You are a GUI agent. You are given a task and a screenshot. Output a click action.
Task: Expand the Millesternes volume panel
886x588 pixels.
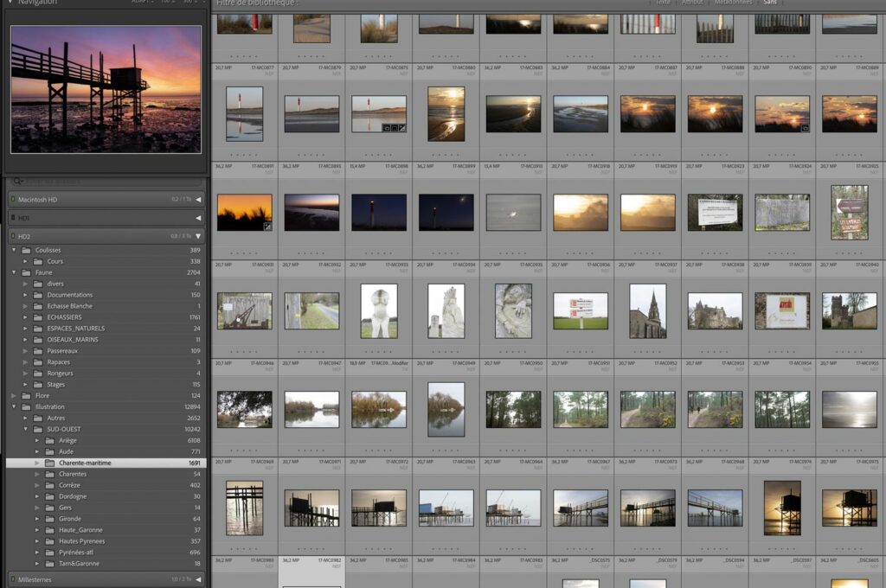[x=198, y=579]
